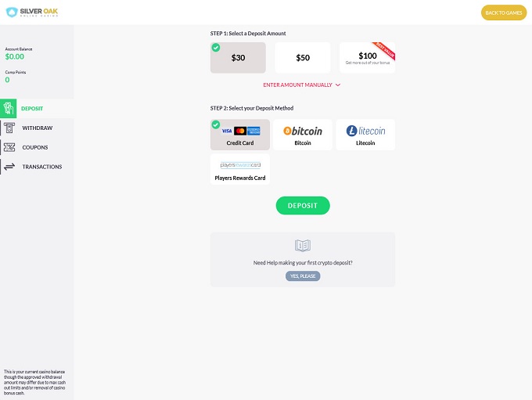This screenshot has height=400, width=532.
Task: Go to Transactions section
Action: [x=42, y=167]
